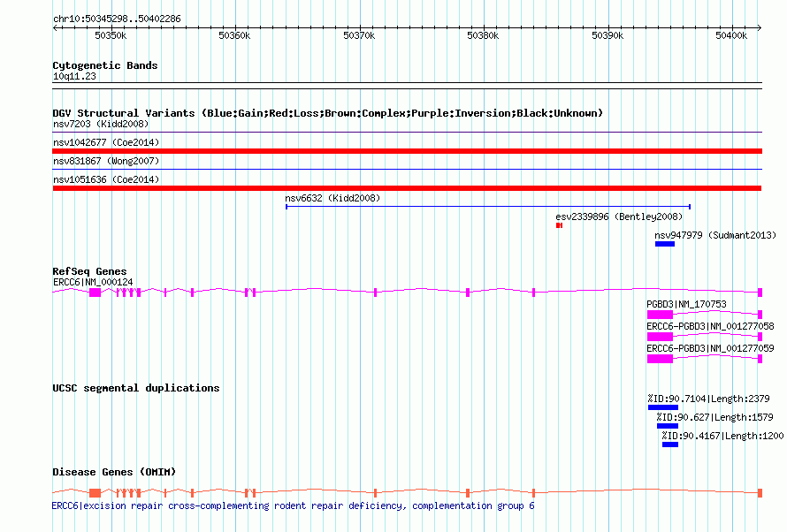Click the blue nsv6632 span line
This screenshot has width=787, height=532.
coord(488,207)
